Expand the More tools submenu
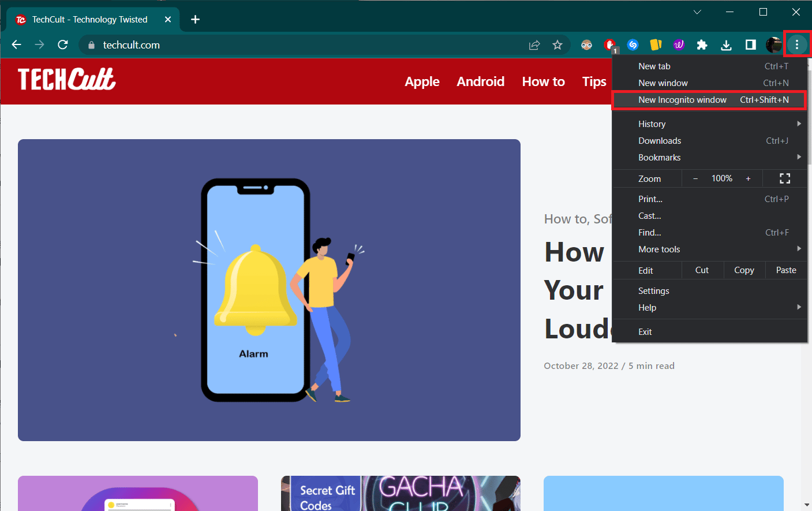 click(658, 249)
